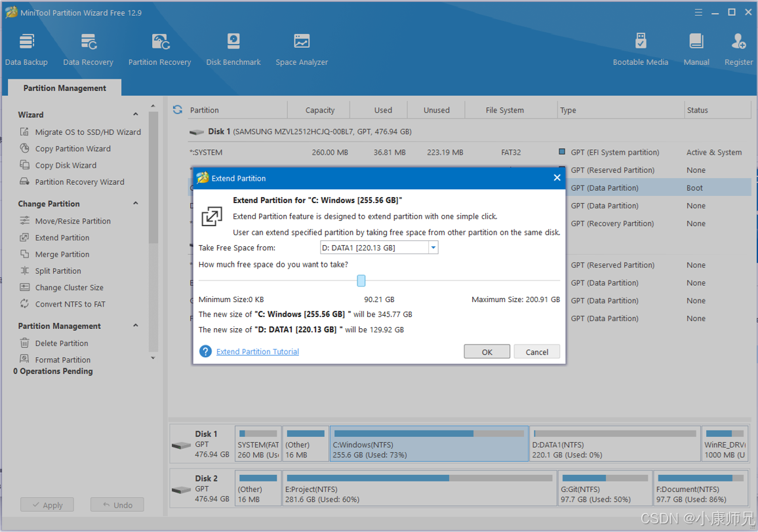The width and height of the screenshot is (758, 532).
Task: Choose Change Cluster Size
Action: [62, 288]
